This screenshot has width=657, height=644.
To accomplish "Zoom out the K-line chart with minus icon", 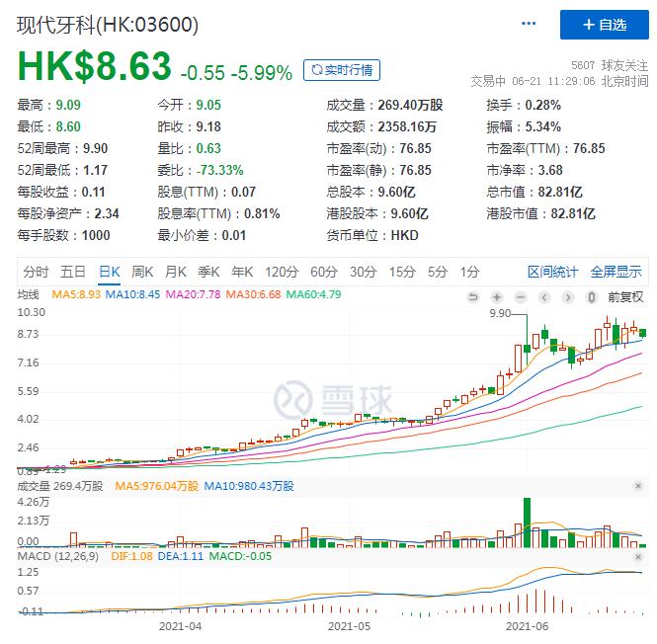I will click(x=521, y=297).
